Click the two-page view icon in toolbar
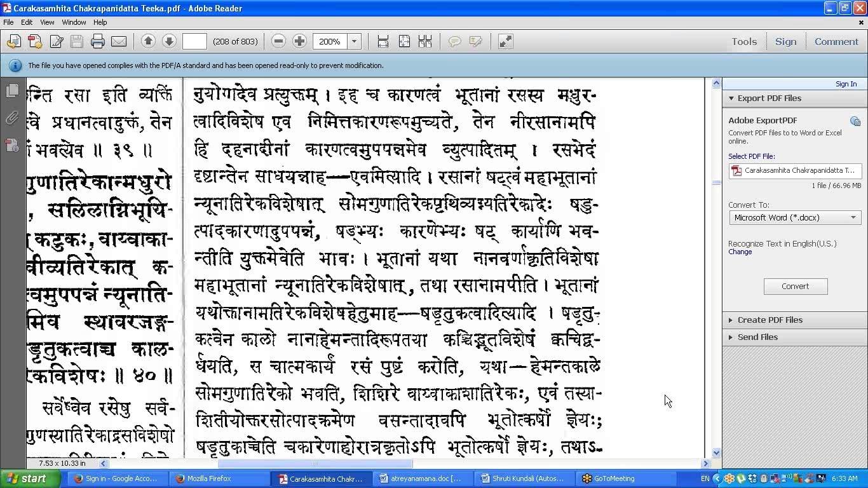Viewport: 868px width, 488px height. 425,41
